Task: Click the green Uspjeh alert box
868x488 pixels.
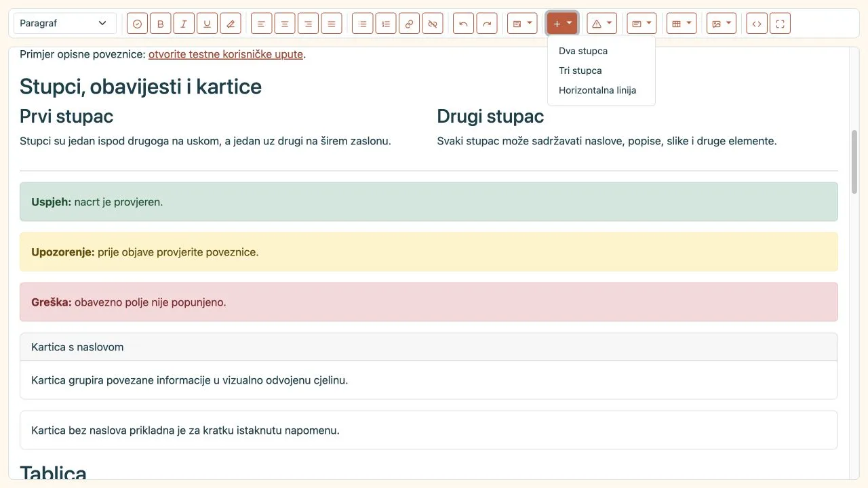Action: click(x=429, y=202)
